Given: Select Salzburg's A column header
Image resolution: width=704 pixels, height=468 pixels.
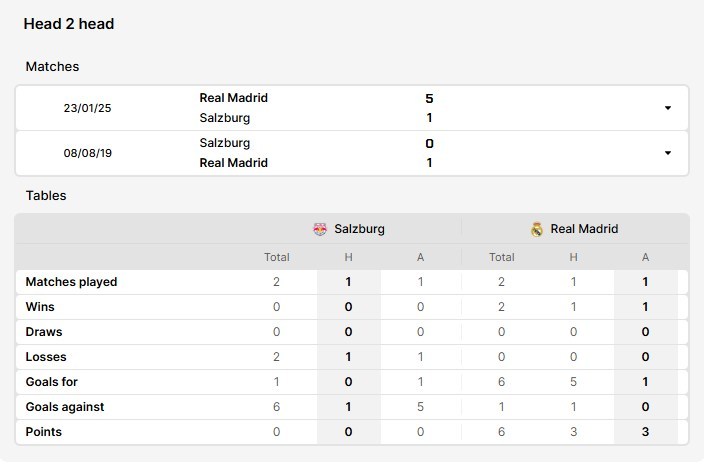Looking at the screenshot, I should 420,257.
